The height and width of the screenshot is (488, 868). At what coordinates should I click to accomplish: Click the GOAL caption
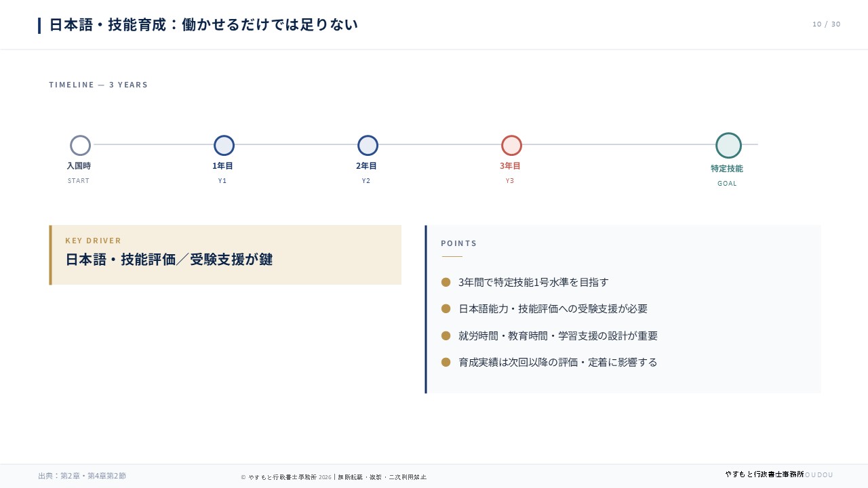pos(727,184)
